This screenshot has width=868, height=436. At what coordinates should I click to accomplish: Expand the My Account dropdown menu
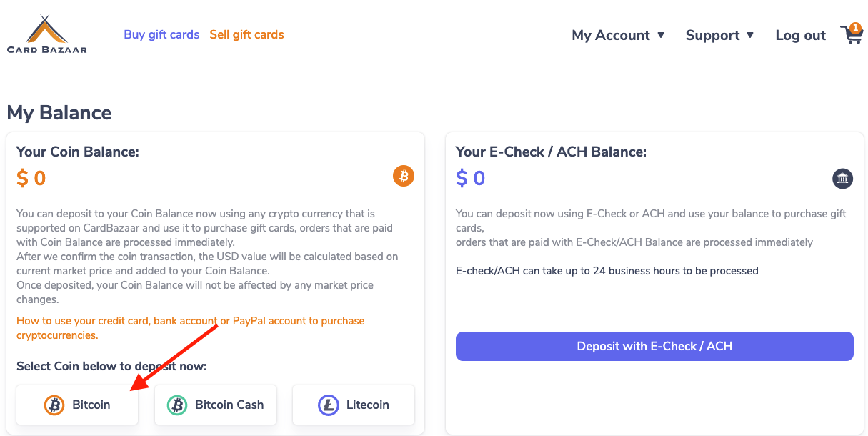tap(618, 35)
